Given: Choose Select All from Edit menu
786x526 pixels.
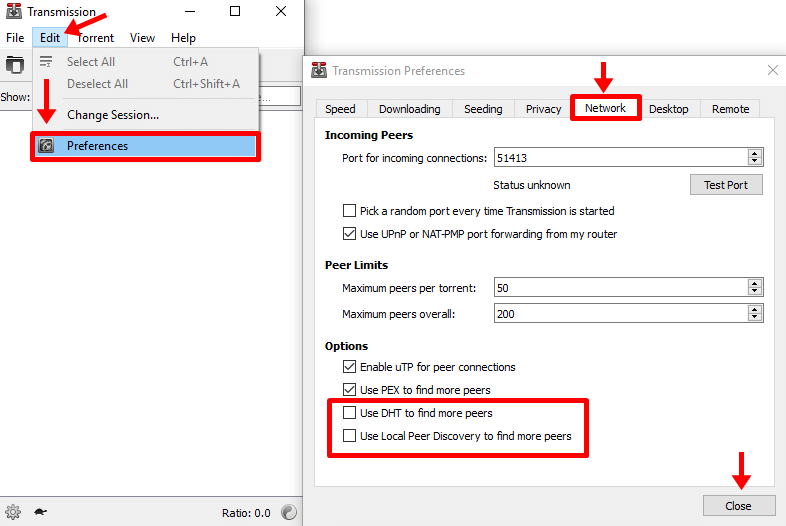Looking at the screenshot, I should (x=145, y=62).
